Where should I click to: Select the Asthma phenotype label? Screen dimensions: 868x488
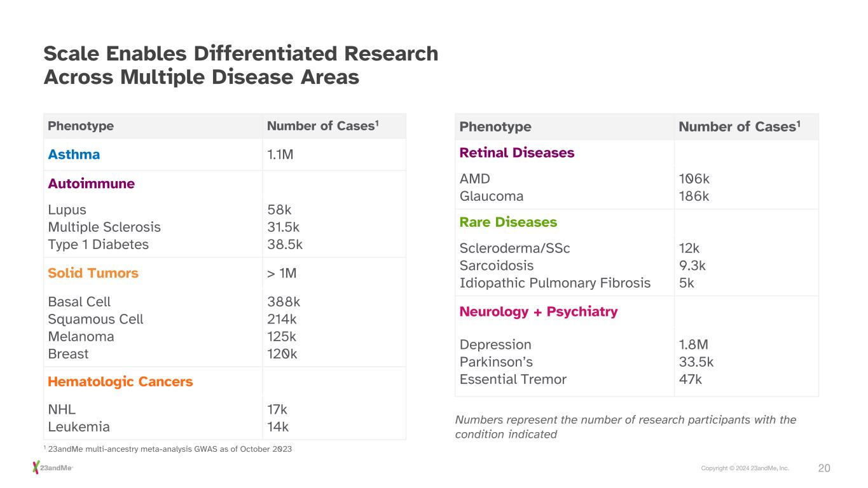point(74,154)
